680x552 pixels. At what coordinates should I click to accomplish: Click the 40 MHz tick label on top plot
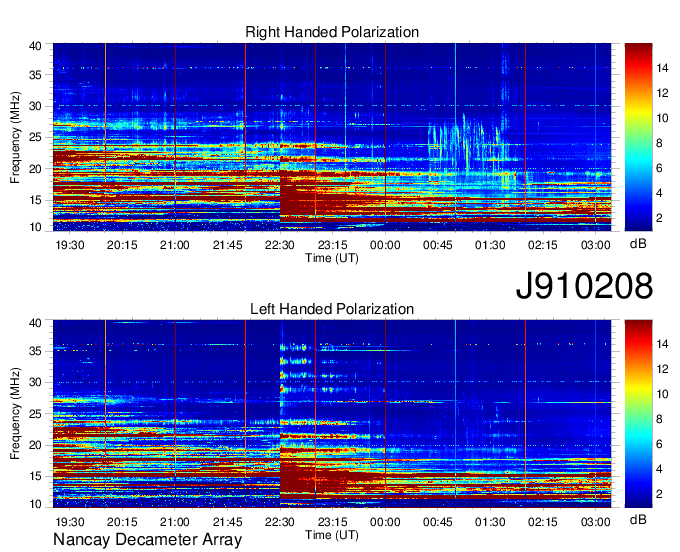click(35, 46)
